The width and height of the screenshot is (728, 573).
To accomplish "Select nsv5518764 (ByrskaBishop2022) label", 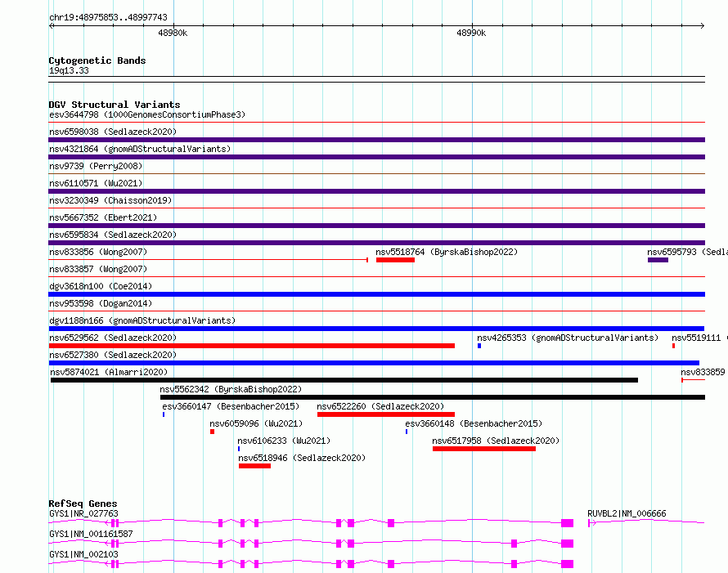I will pyautogui.click(x=447, y=252).
